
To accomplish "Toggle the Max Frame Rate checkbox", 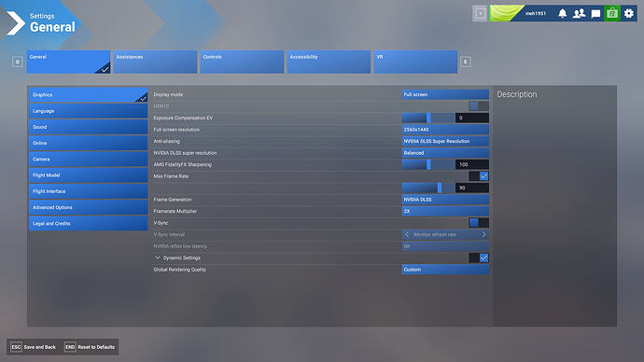I will pyautogui.click(x=479, y=176).
